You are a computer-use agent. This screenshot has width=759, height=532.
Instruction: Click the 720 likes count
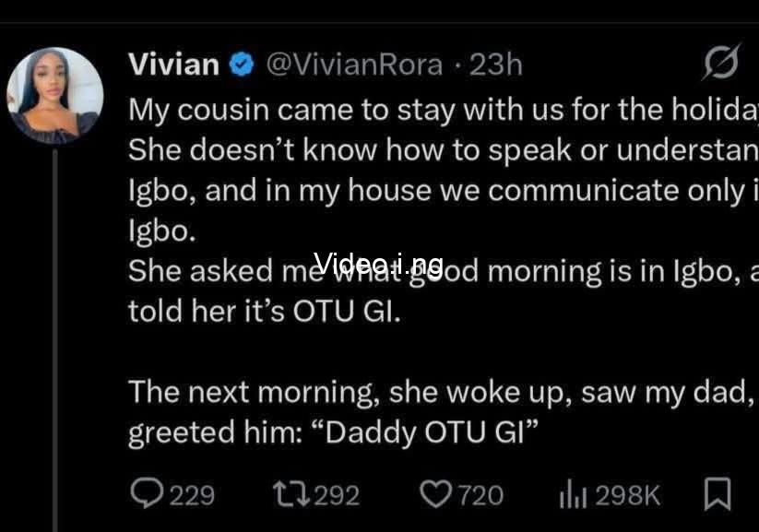pyautogui.click(x=480, y=495)
